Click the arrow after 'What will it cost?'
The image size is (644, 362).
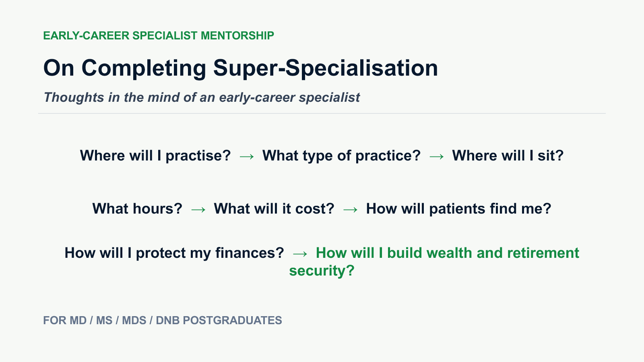[x=350, y=210]
